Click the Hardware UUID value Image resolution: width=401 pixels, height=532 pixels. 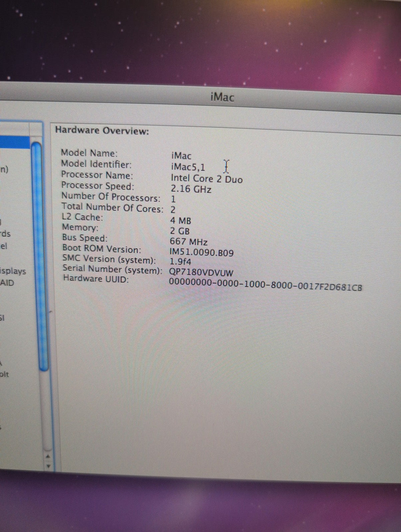[265, 284]
